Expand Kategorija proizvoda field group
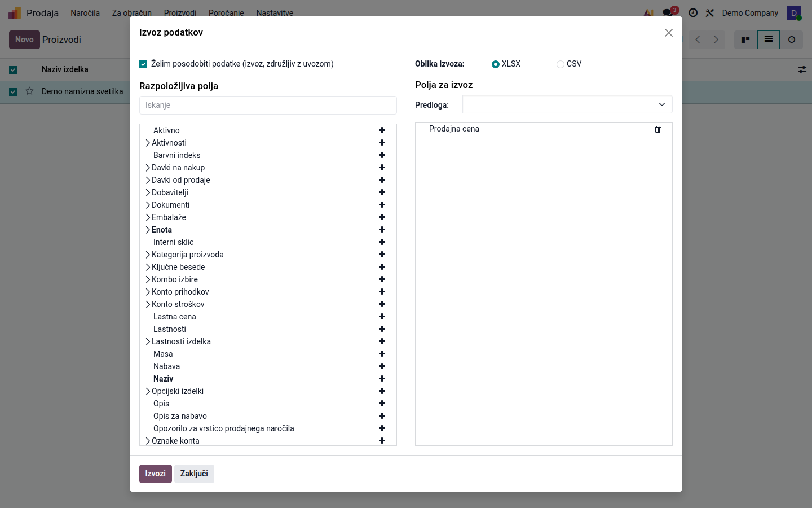This screenshot has height=508, width=812. [x=148, y=255]
